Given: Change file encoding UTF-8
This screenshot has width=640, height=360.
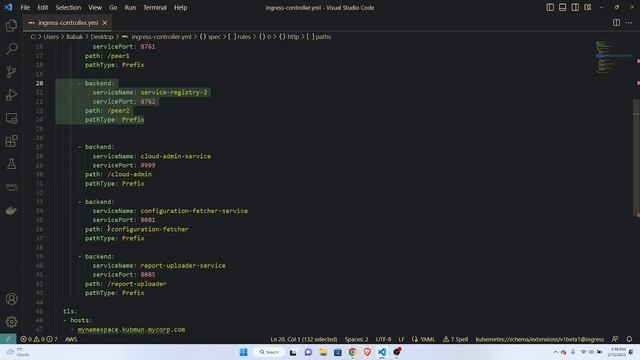Looking at the screenshot, I should (x=383, y=339).
